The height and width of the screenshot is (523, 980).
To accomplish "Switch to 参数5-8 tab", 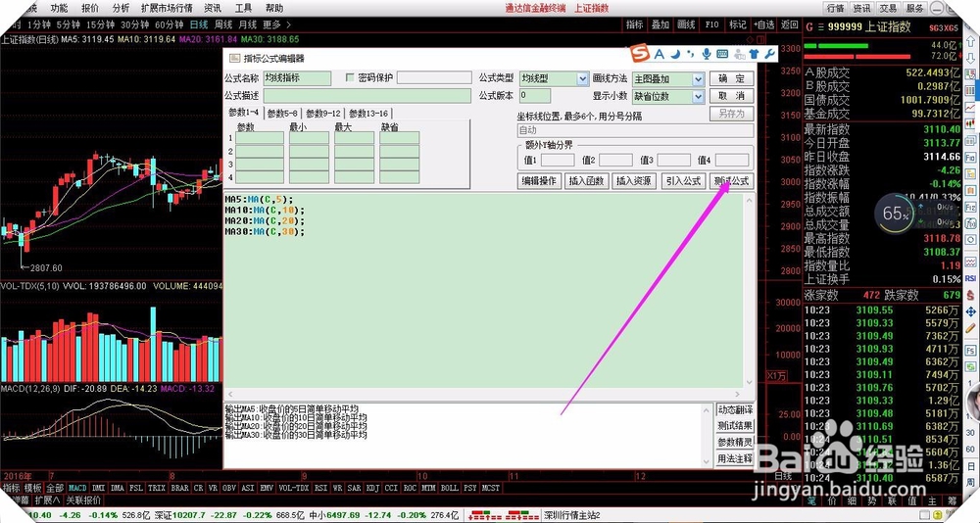I will (x=282, y=114).
